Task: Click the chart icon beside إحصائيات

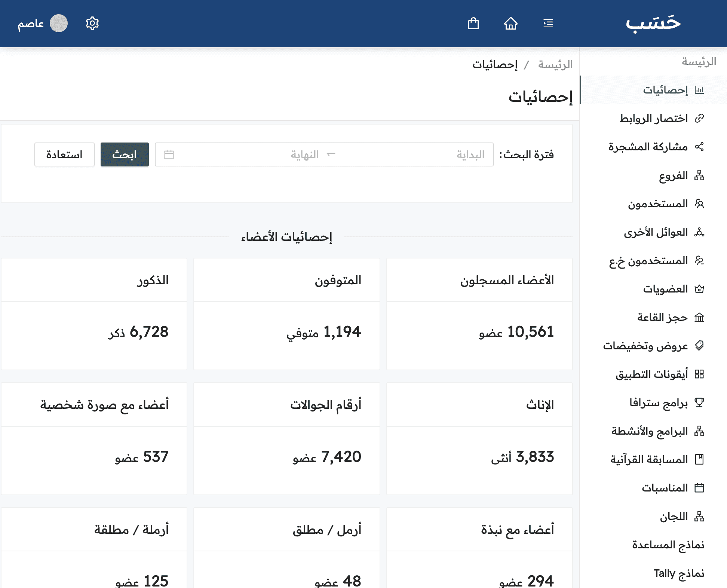Action: 699,90
